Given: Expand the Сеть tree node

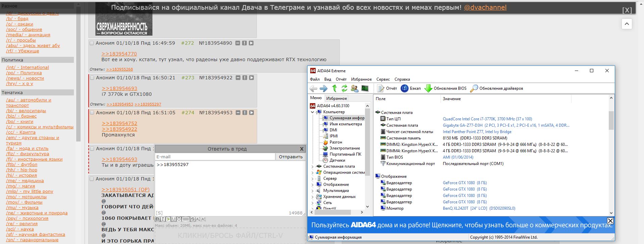Looking at the screenshot, I should click(312, 203).
